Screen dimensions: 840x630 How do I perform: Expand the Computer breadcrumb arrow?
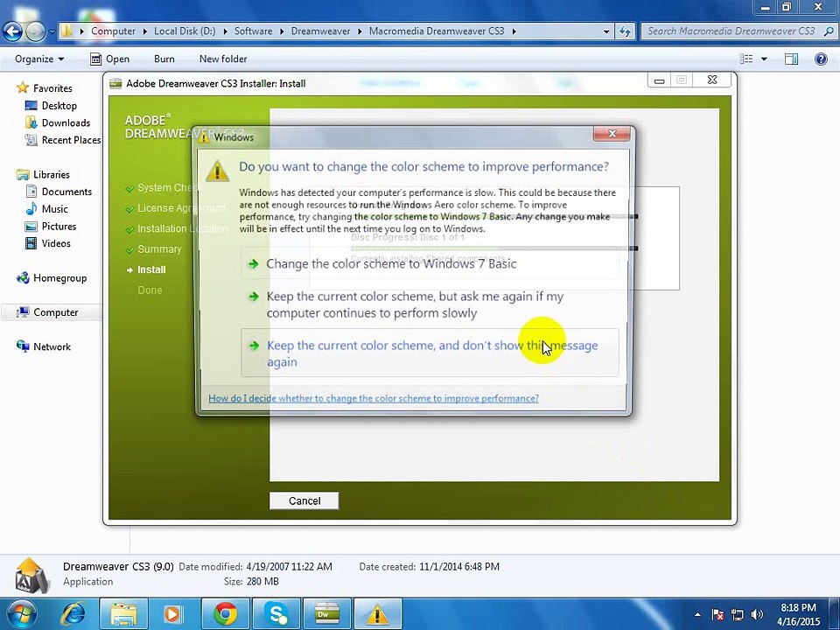[x=144, y=31]
